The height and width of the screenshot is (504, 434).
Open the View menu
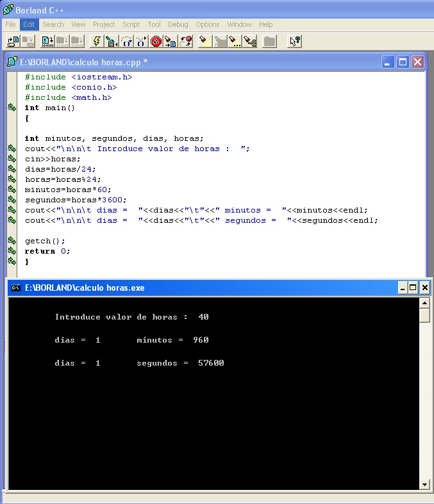coord(78,24)
